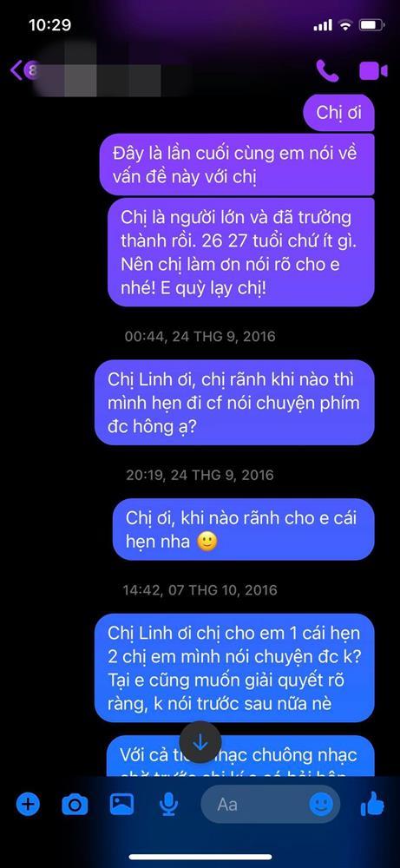Tap the back arrow to leave chat

tap(16, 71)
